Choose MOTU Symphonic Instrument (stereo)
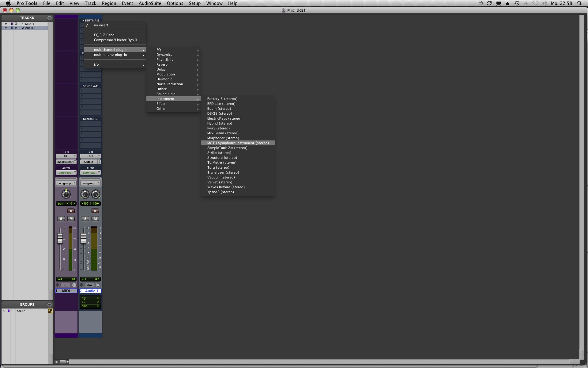This screenshot has height=368, width=588. [238, 143]
